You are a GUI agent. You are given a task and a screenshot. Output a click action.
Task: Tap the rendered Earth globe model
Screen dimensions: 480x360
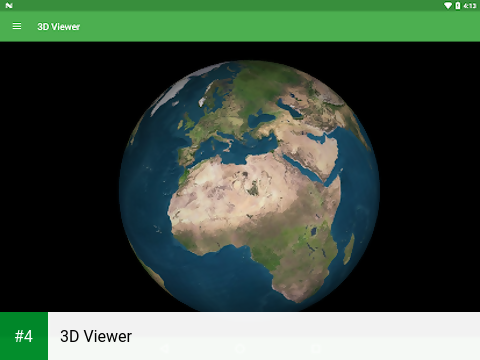[x=249, y=186]
